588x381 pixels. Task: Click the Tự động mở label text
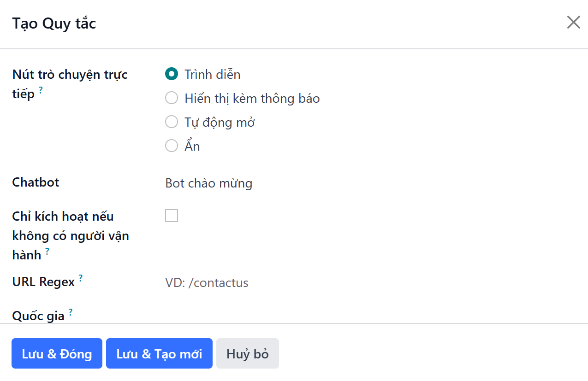(x=220, y=122)
